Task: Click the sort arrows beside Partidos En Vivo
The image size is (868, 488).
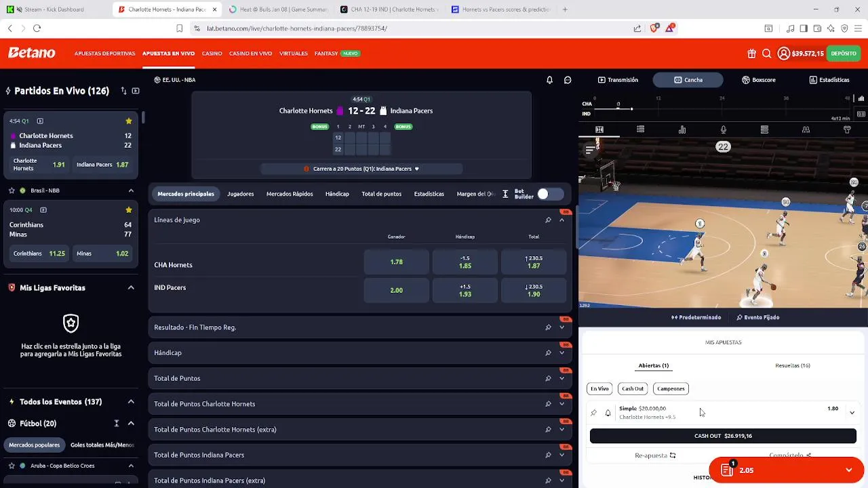Action: point(123,91)
